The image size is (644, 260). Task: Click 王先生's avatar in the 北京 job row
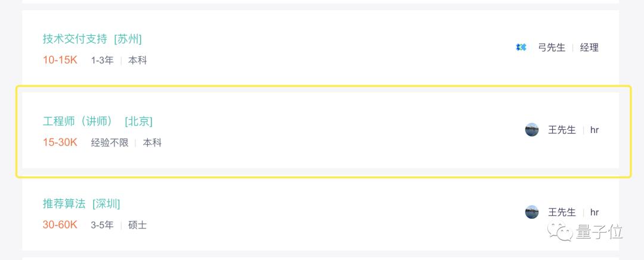coord(532,129)
